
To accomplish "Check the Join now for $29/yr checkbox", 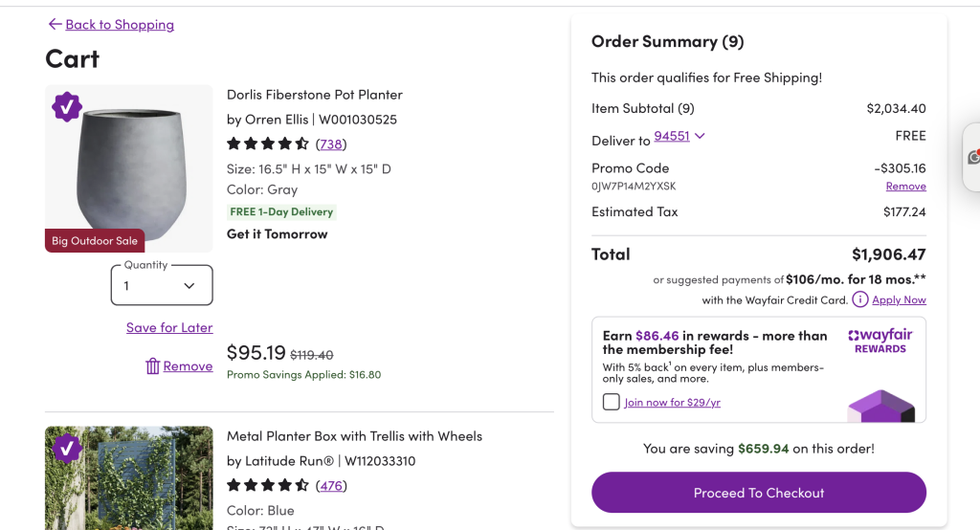I will click(612, 402).
